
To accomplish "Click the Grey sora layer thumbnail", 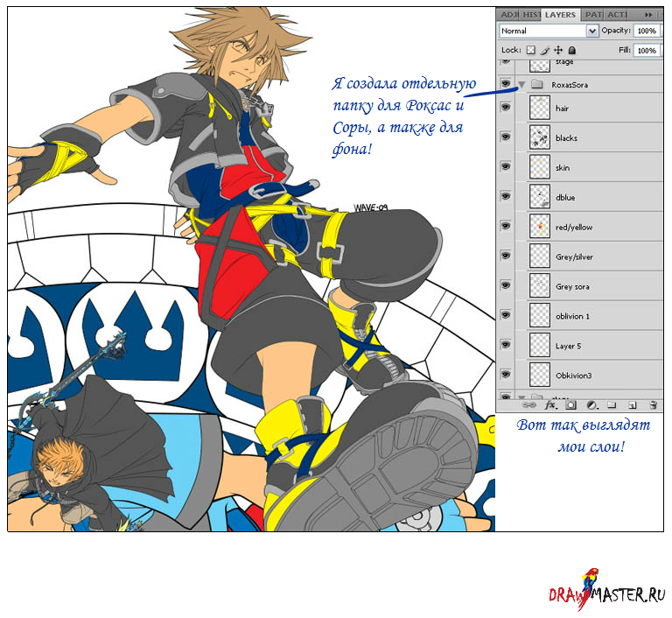I will coord(540,285).
